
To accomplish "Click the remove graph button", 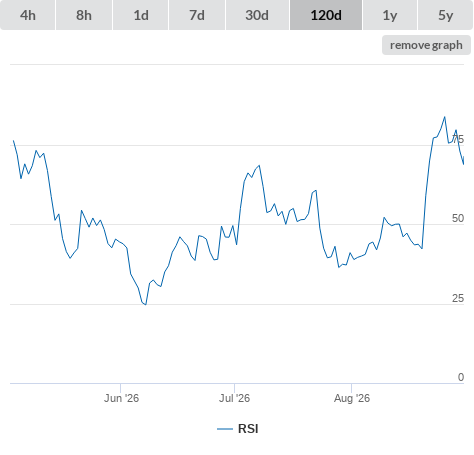I will 426,45.
